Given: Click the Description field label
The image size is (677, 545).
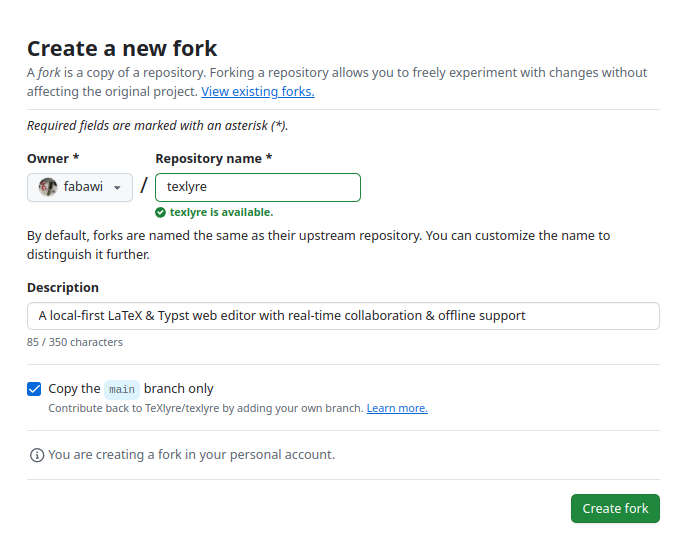Looking at the screenshot, I should [x=63, y=287].
